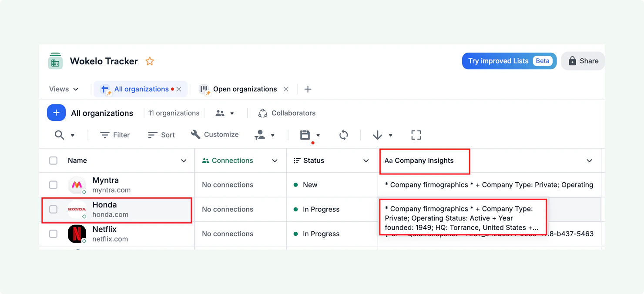The height and width of the screenshot is (294, 644).
Task: Open the Company Insights column dropdown chevron
Action: coord(589,161)
